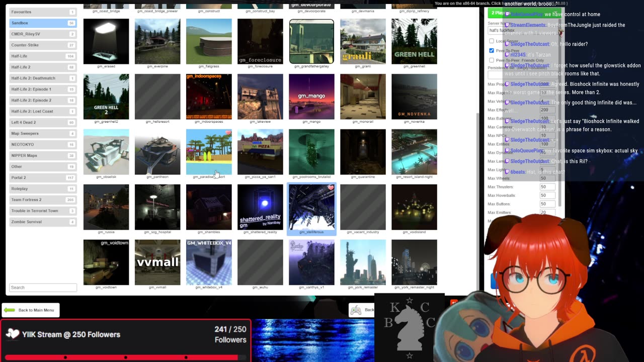Switch to the Portal 2 category
Image resolution: width=644 pixels, height=362 pixels.
(43, 177)
